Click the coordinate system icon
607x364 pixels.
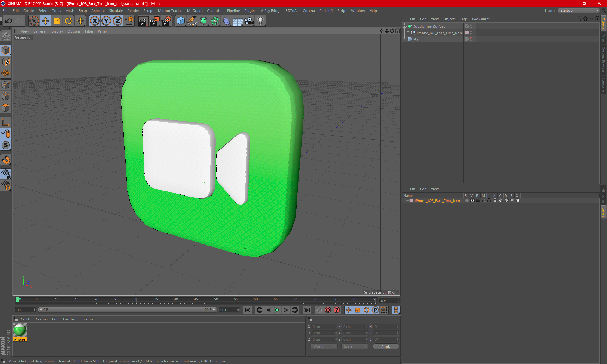point(129,21)
